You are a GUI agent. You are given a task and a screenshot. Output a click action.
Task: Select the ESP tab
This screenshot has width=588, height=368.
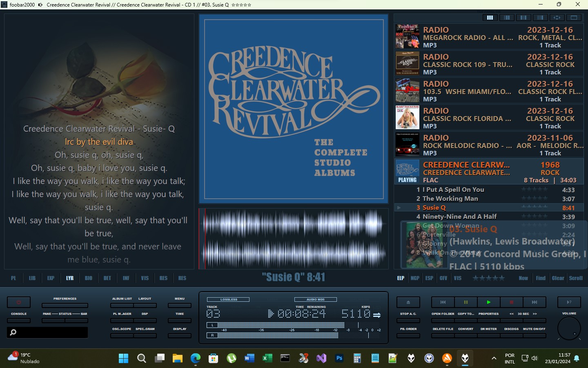coord(429,278)
